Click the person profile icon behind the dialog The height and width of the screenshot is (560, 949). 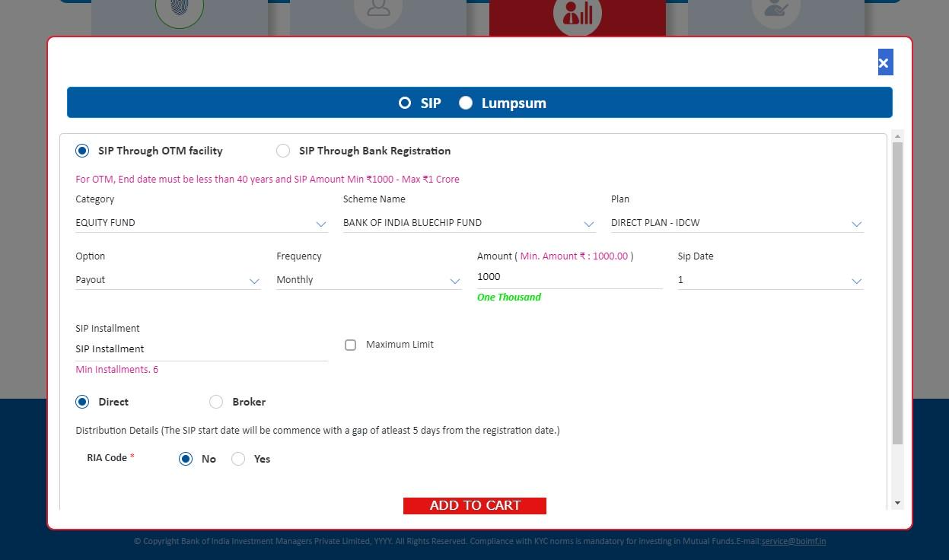378,11
